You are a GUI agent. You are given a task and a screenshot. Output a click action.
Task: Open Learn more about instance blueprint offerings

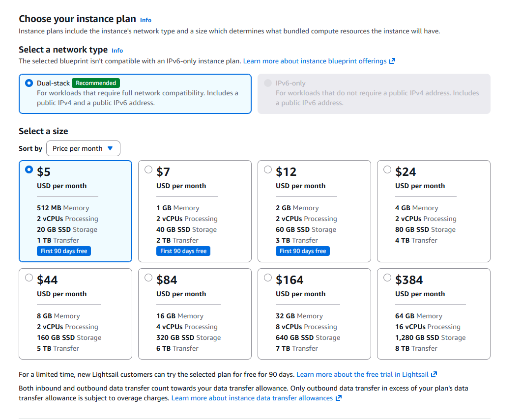click(315, 61)
